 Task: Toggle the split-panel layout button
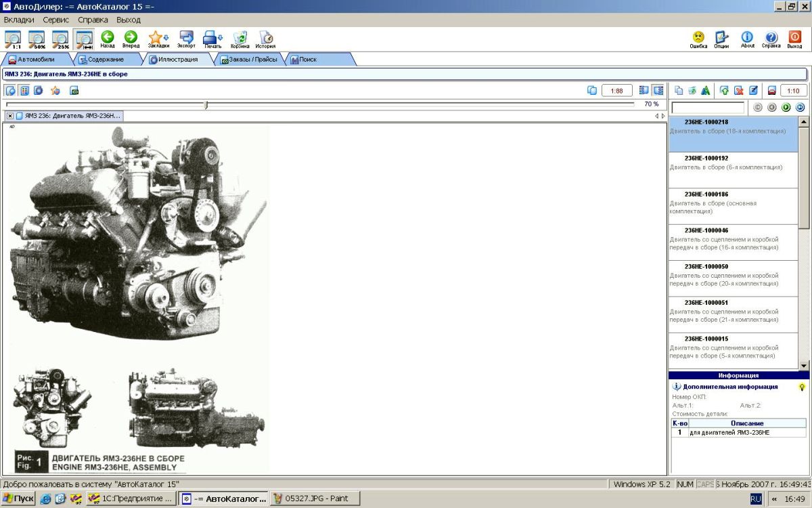coord(644,90)
